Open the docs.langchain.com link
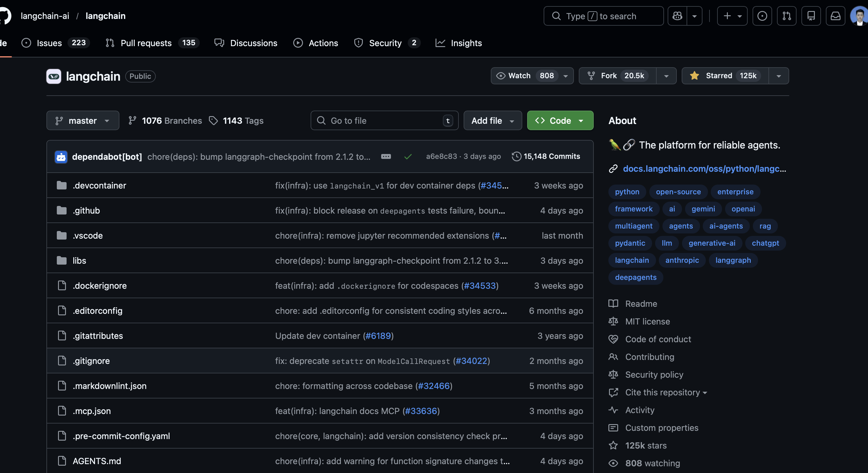 click(x=704, y=169)
